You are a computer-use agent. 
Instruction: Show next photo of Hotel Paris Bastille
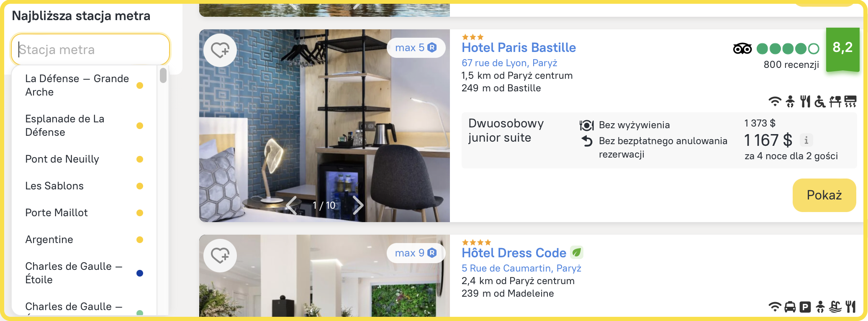(358, 205)
